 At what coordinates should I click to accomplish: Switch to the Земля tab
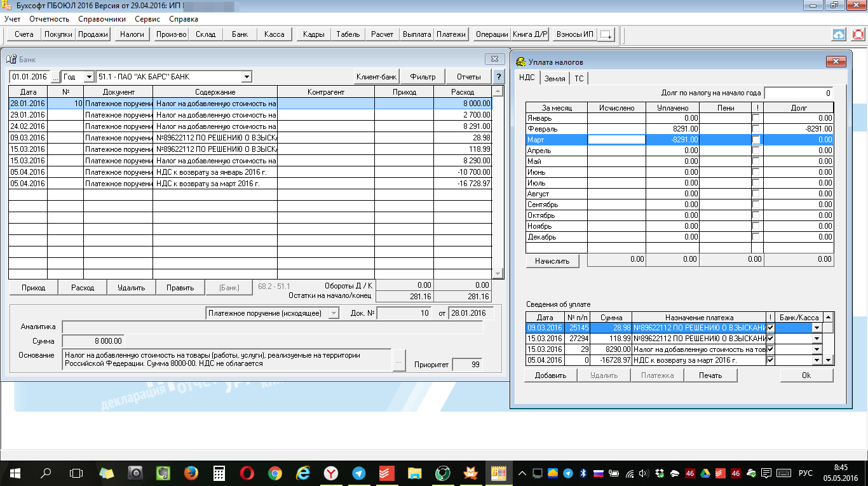pyautogui.click(x=554, y=78)
